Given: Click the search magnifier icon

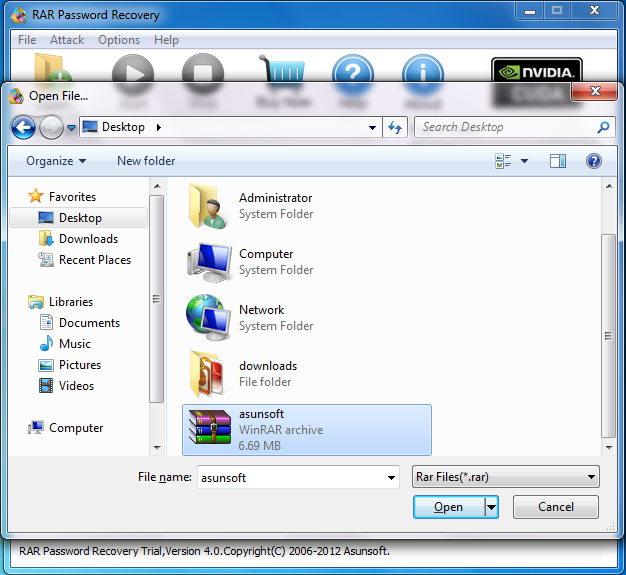Looking at the screenshot, I should (x=603, y=127).
